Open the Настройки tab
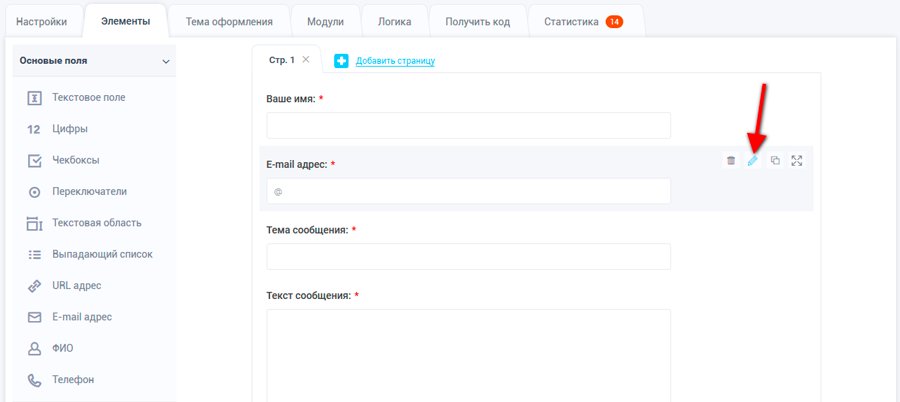 (42, 21)
